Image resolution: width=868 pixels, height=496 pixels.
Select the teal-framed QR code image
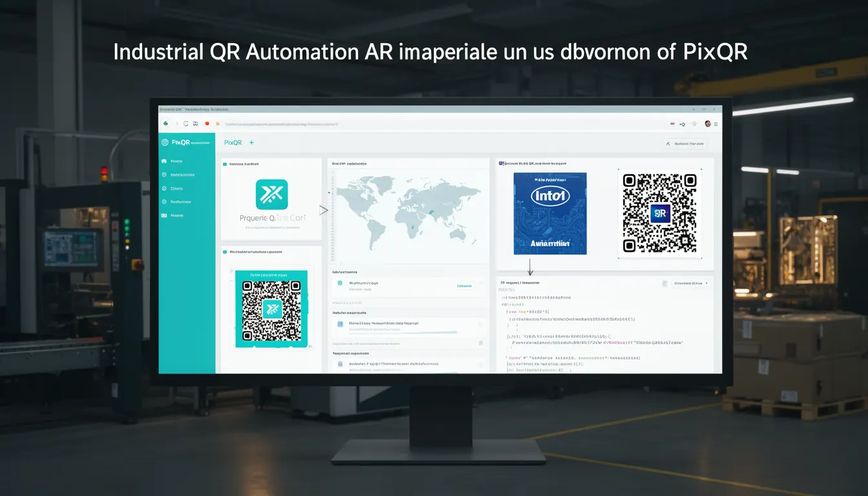click(271, 309)
